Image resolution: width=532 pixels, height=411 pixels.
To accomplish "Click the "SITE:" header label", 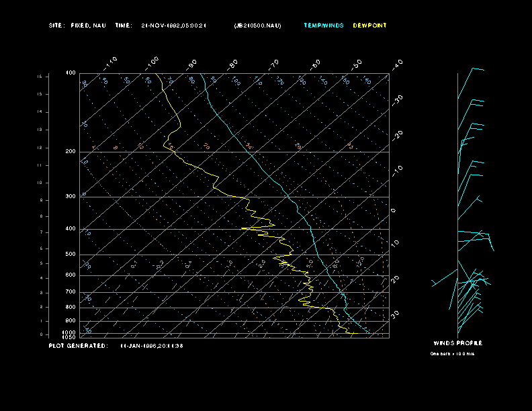I will pos(56,26).
